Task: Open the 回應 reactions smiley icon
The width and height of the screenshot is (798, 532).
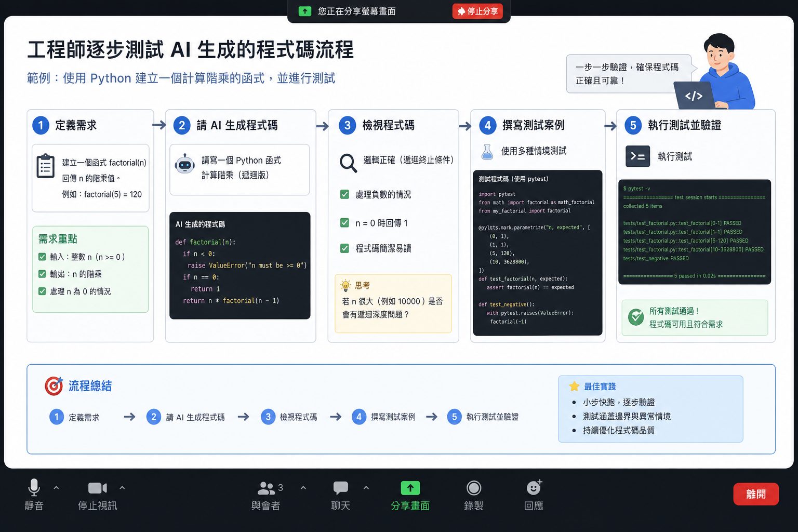Action: click(534, 487)
